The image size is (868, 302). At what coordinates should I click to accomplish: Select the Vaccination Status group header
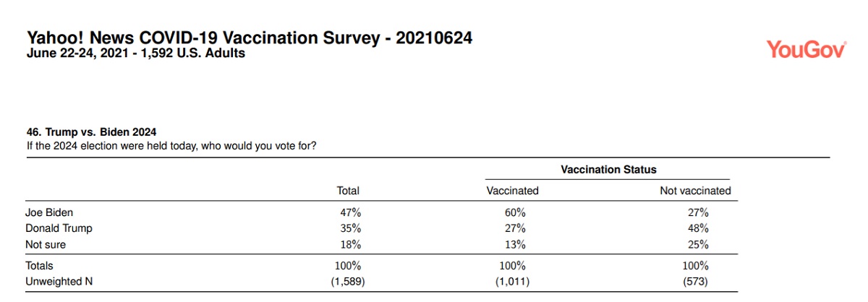tap(608, 170)
